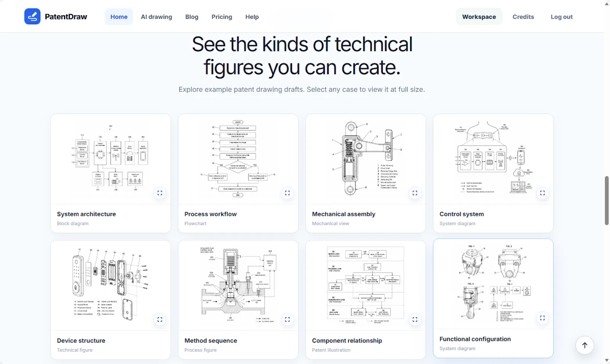Click the Log out link
The image size is (610, 364).
[x=562, y=17]
